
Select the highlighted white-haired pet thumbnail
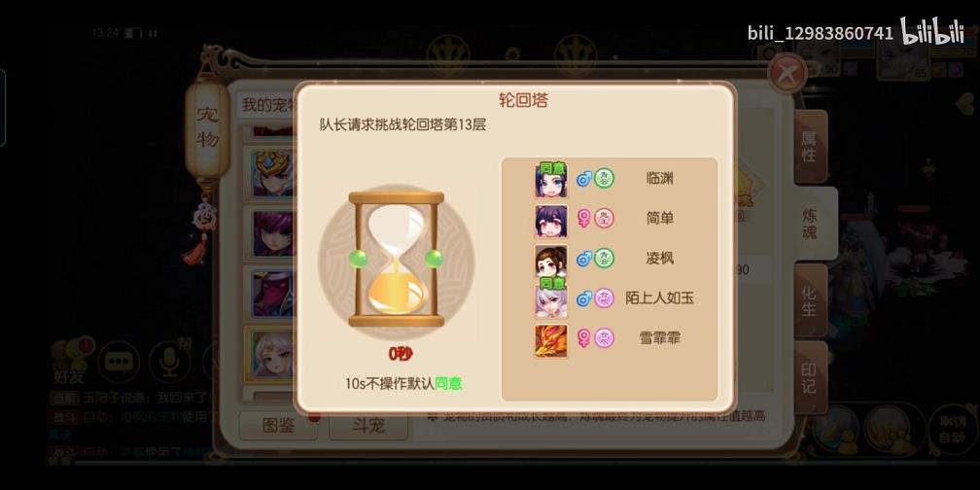(272, 354)
